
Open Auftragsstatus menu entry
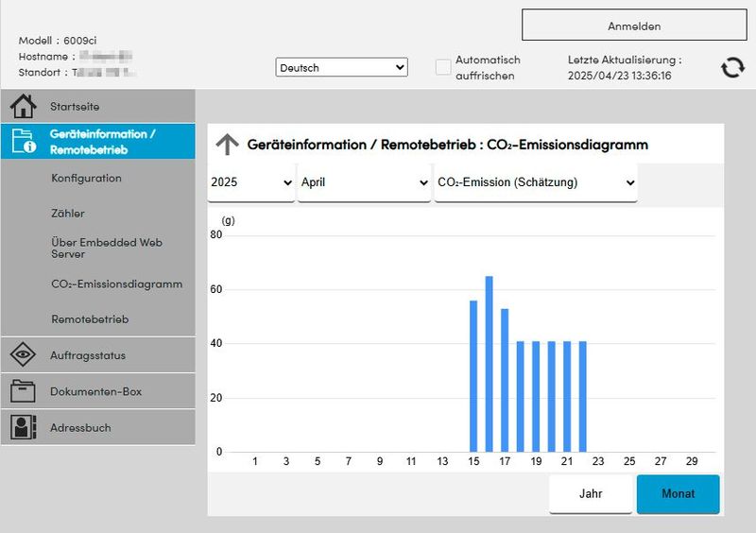point(98,355)
